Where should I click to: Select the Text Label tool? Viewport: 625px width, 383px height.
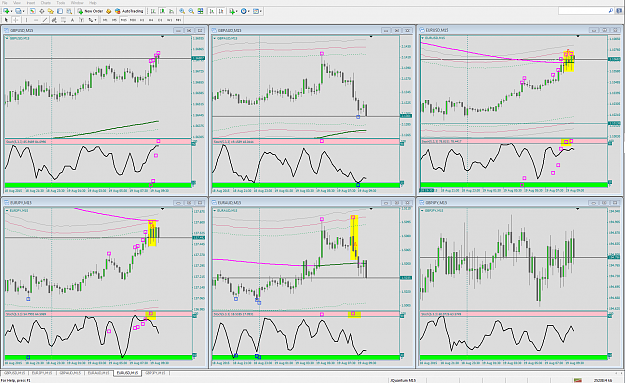click(x=81, y=20)
